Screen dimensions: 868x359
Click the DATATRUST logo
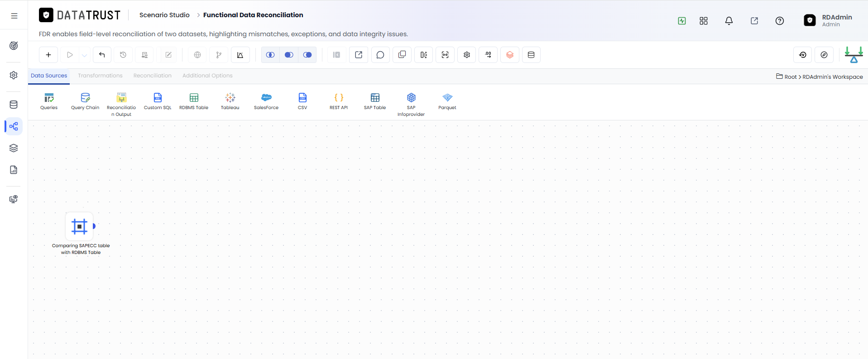tap(80, 15)
